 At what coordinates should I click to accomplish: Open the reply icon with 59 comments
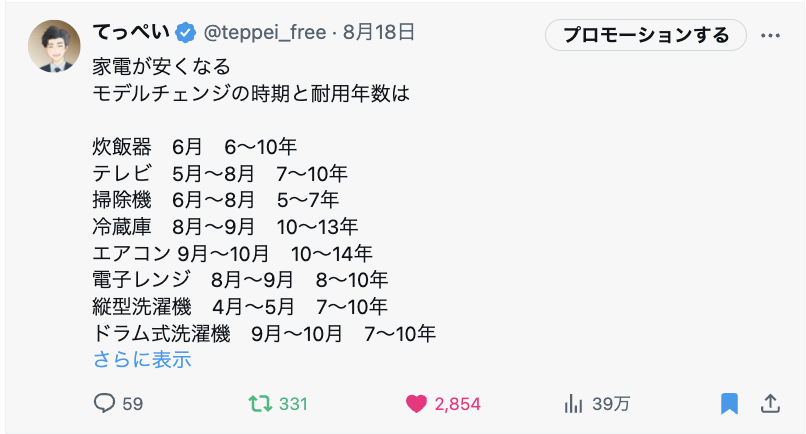coord(104,404)
